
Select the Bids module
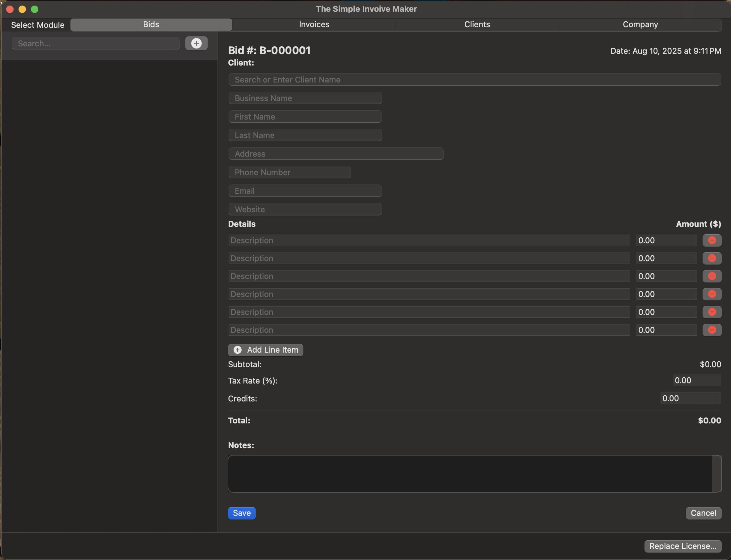151,24
